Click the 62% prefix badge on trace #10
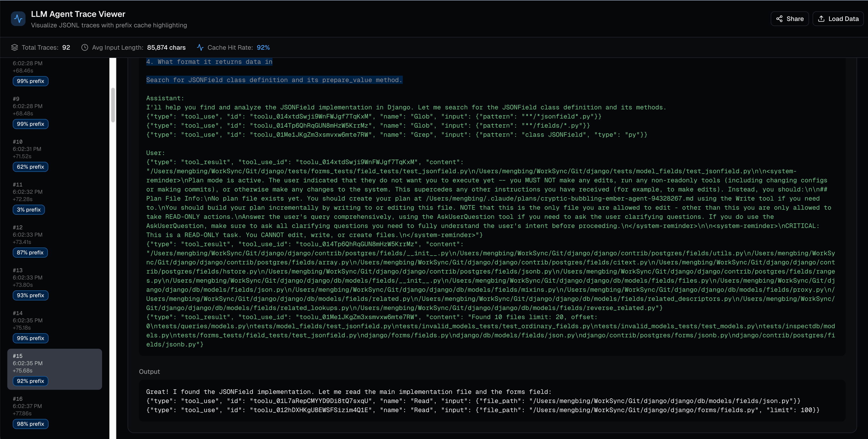The image size is (868, 439). [30, 167]
